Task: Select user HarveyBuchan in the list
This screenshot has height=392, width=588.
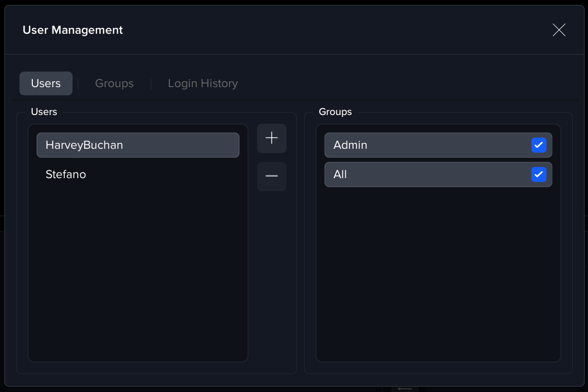Action: point(138,145)
